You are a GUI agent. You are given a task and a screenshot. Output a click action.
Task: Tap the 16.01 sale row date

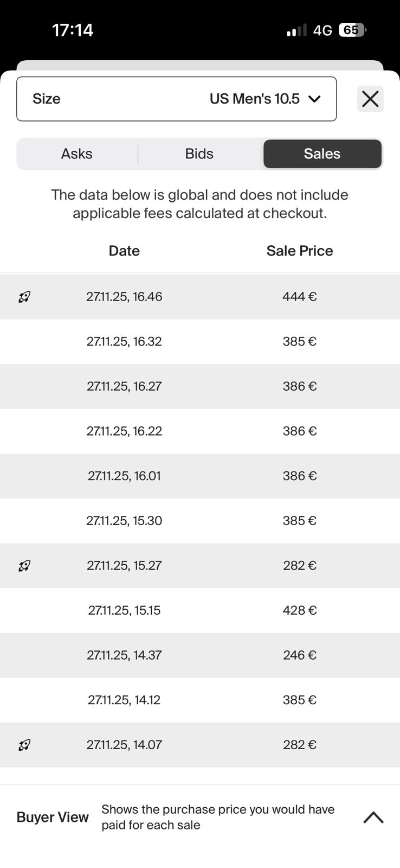(124, 476)
